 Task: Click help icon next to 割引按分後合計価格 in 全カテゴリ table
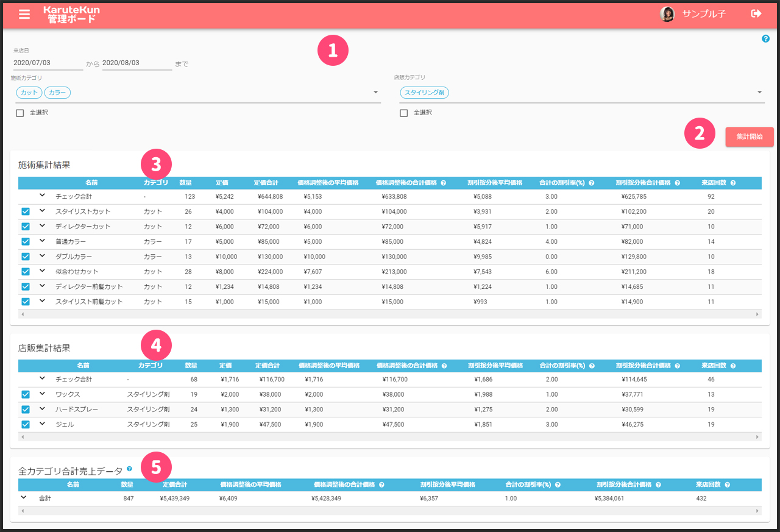[658, 485]
